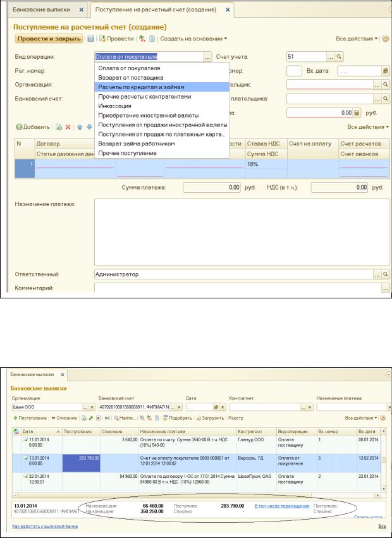Click the document report icon beside Создать на основании
The image size is (392, 538).
tap(152, 39)
